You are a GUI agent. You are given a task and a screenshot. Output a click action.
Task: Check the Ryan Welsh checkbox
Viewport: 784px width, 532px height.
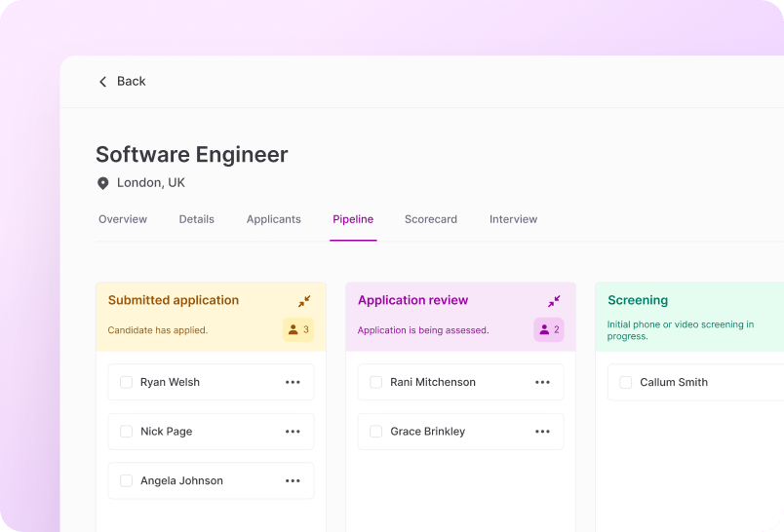pyautogui.click(x=126, y=382)
